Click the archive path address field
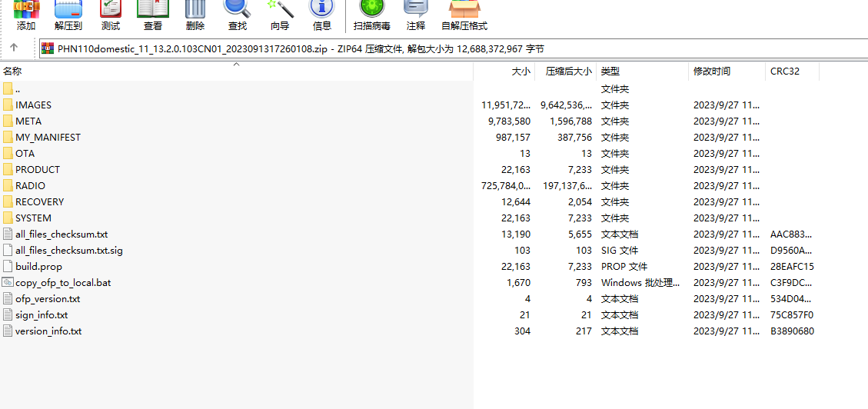Screen dimensions: 868x409 click(454, 48)
